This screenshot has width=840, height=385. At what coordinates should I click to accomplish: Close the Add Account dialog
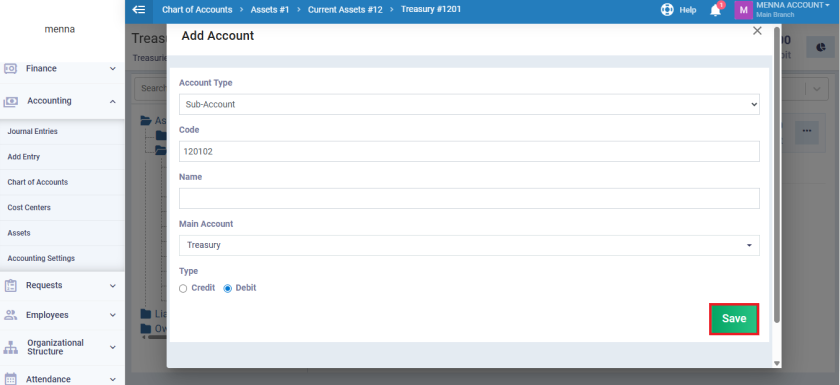757,31
